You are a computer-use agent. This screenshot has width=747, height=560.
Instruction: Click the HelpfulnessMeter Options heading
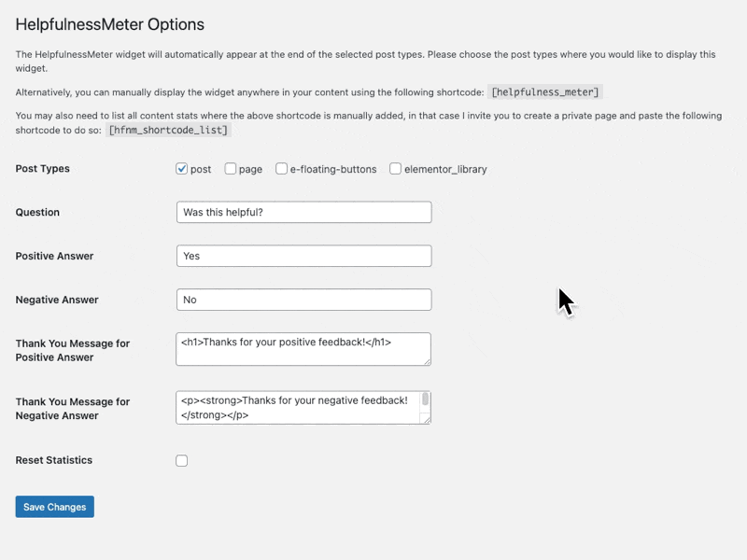(x=110, y=24)
